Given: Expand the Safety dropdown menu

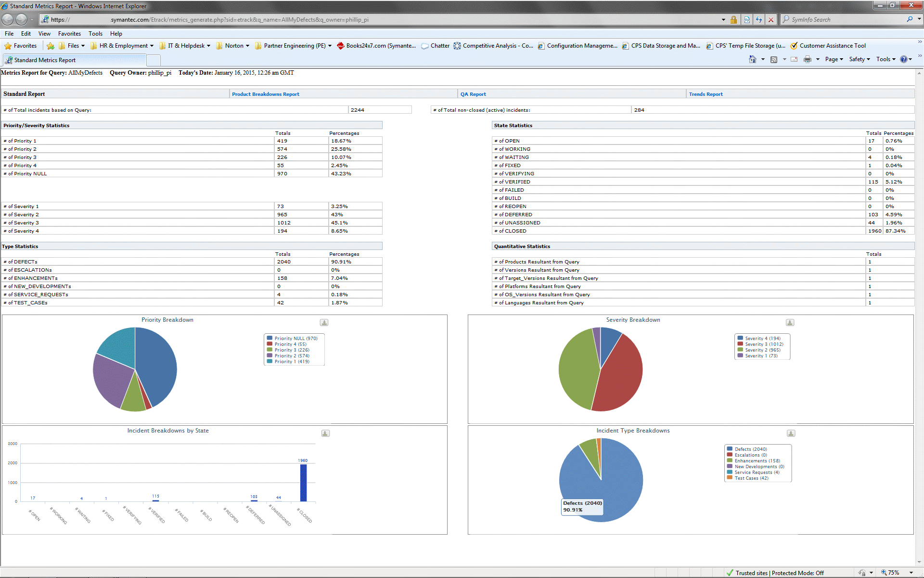Looking at the screenshot, I should tap(860, 59).
